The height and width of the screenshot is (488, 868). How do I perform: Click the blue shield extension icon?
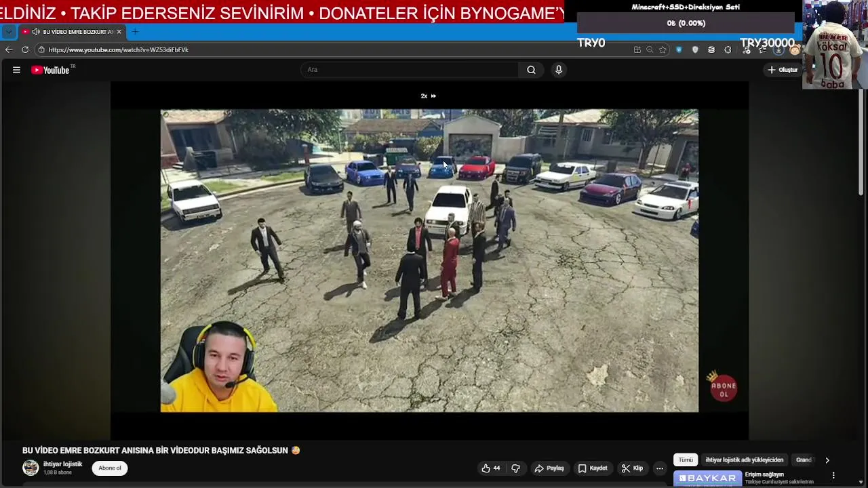[x=679, y=49]
